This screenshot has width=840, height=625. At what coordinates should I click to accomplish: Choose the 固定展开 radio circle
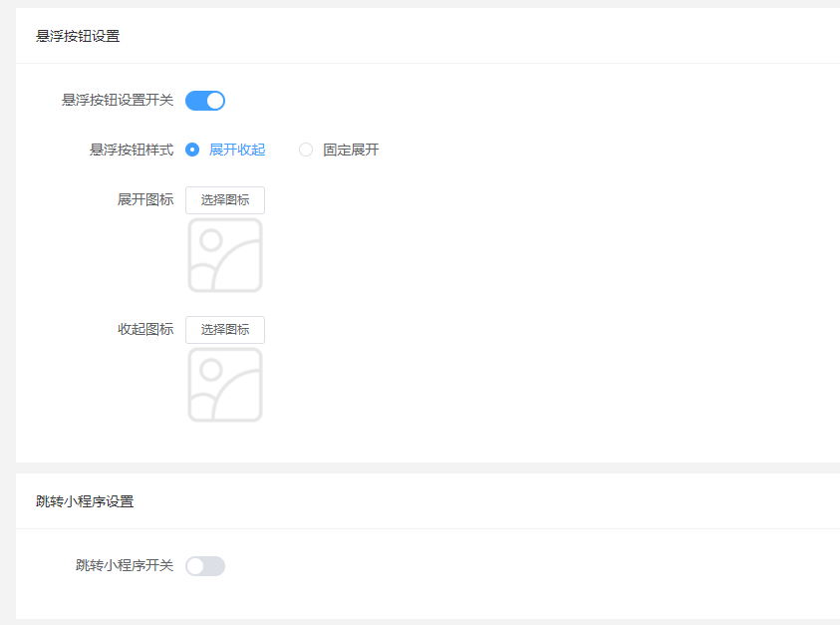[x=306, y=150]
